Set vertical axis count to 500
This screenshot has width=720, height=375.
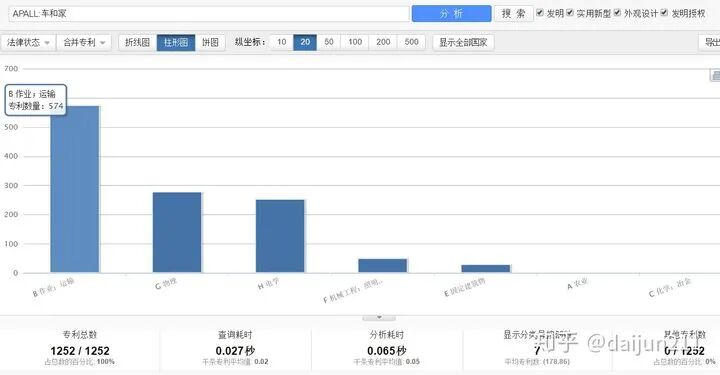pyautogui.click(x=411, y=42)
